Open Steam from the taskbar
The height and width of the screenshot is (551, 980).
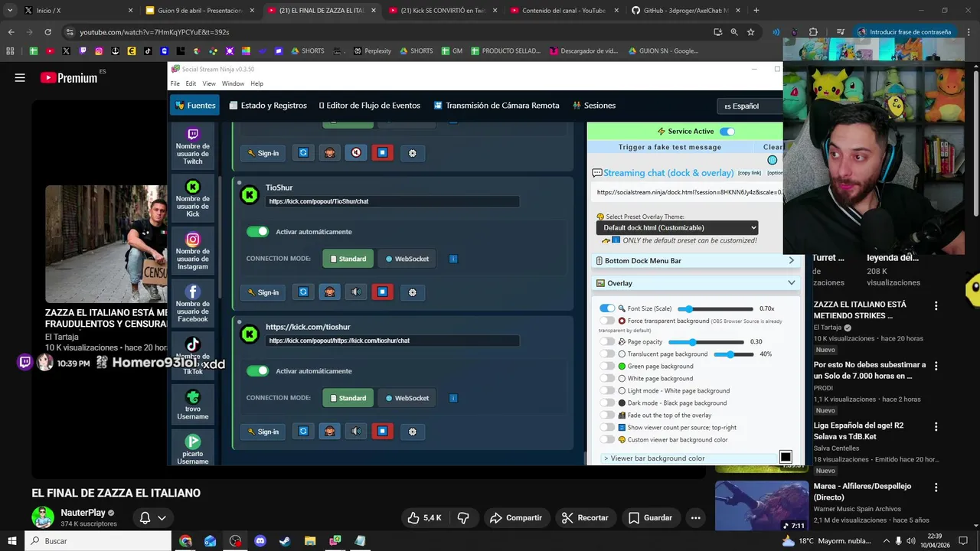point(285,541)
